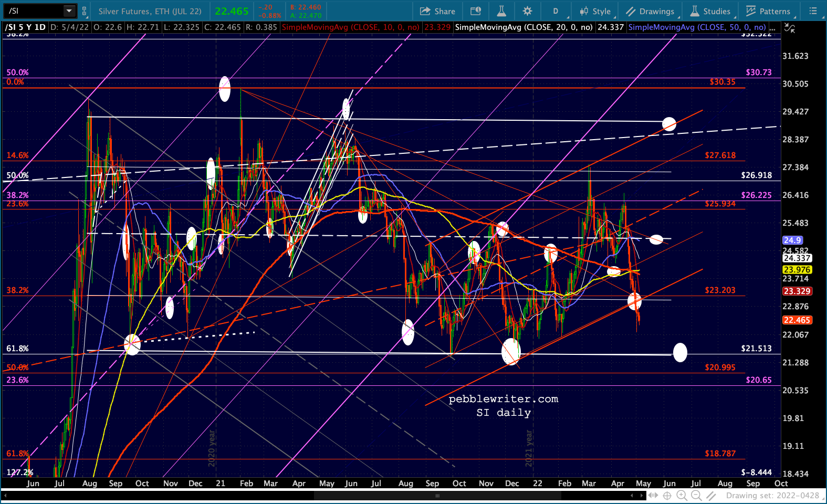This screenshot has height=504, width=827.
Task: Click the $27.618 Fibonacci level label
Action: (x=720, y=155)
